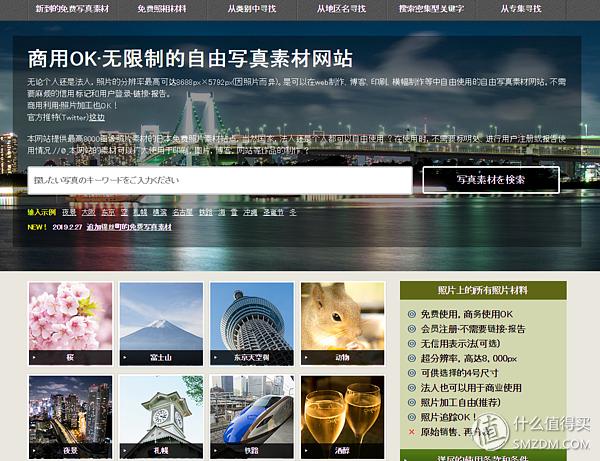Viewport: 600px width, 461px height.
Task: Choose the 札幌 example keyword
Action: click(x=140, y=212)
